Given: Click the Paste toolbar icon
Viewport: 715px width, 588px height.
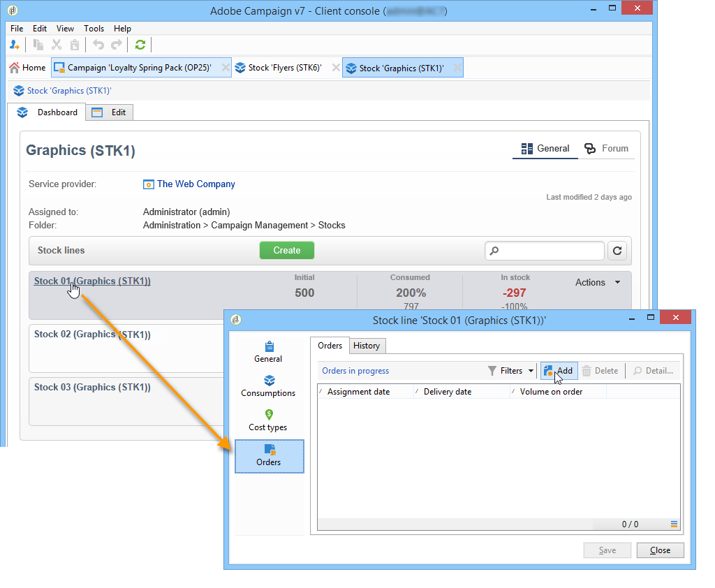Looking at the screenshot, I should pos(74,45).
